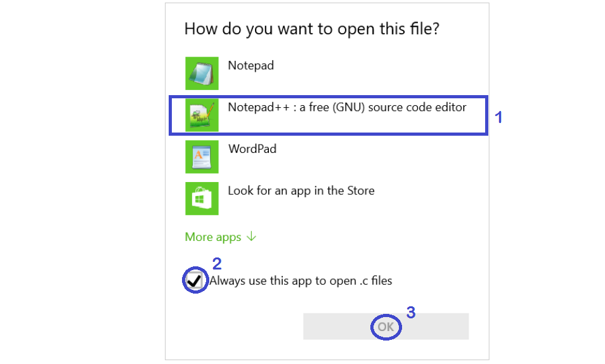
Task: Select the WordPad text label
Action: click(x=252, y=149)
